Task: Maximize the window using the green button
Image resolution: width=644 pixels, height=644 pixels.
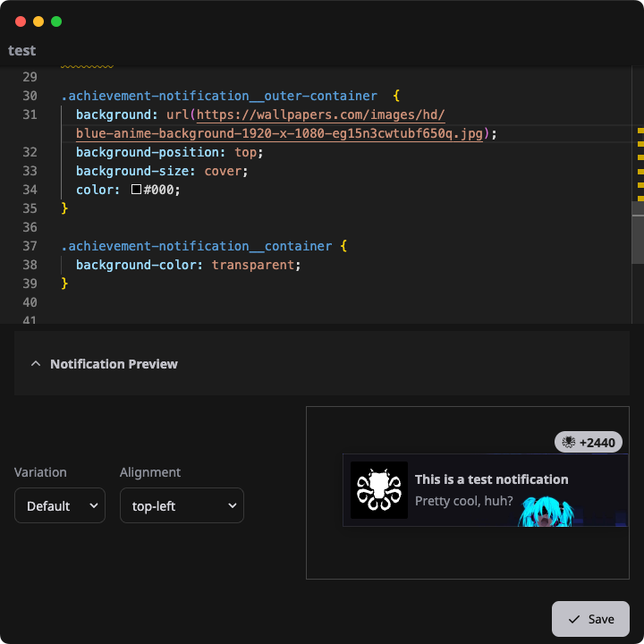Action: (x=56, y=21)
